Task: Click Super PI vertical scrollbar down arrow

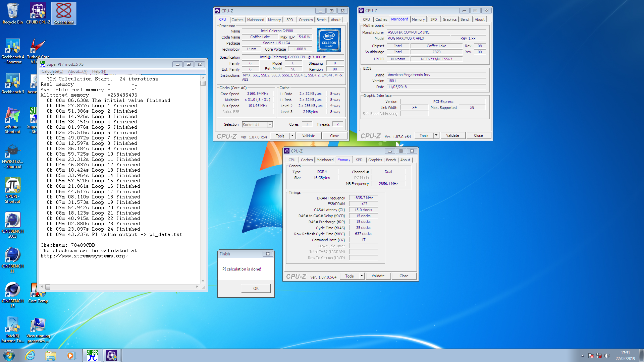Action: click(x=203, y=281)
